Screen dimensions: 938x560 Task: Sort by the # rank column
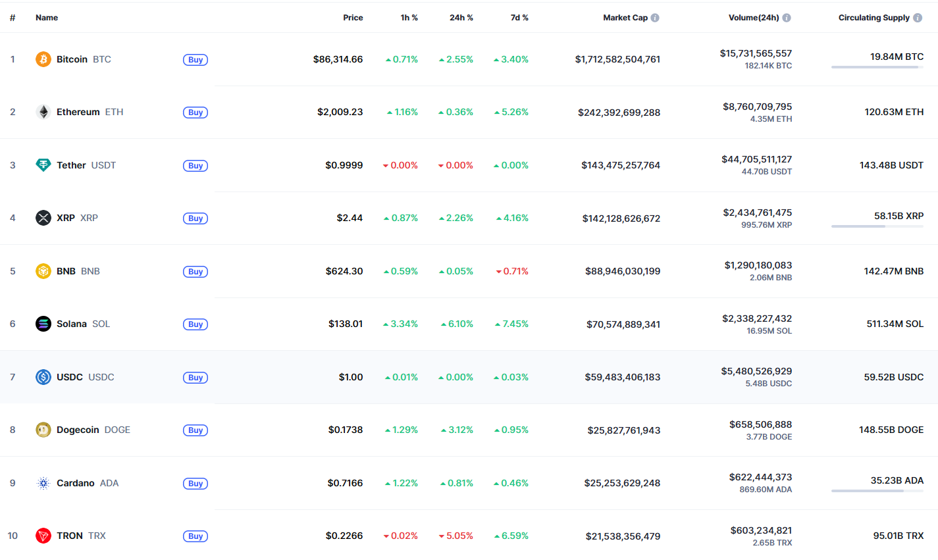pyautogui.click(x=13, y=18)
